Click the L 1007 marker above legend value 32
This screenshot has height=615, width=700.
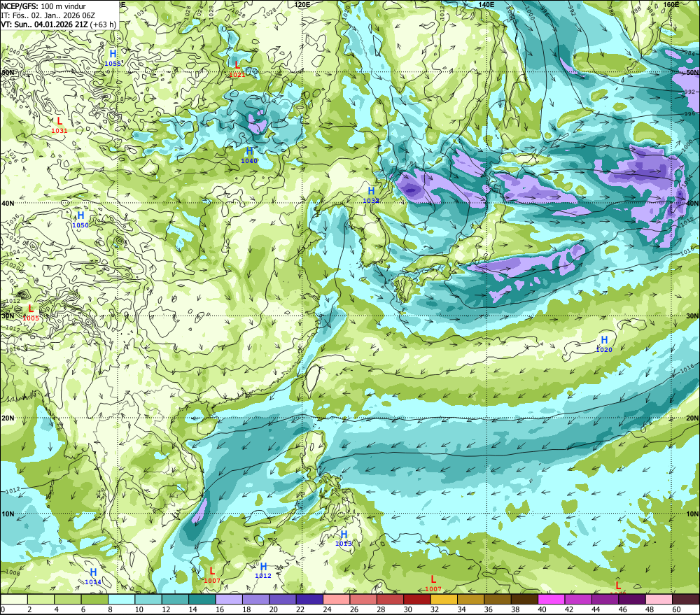[x=433, y=584]
